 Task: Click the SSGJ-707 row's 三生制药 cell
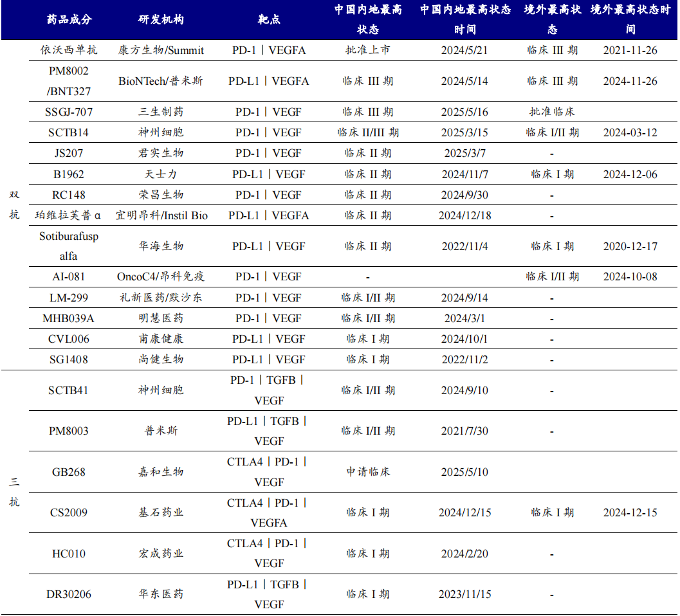(160, 112)
